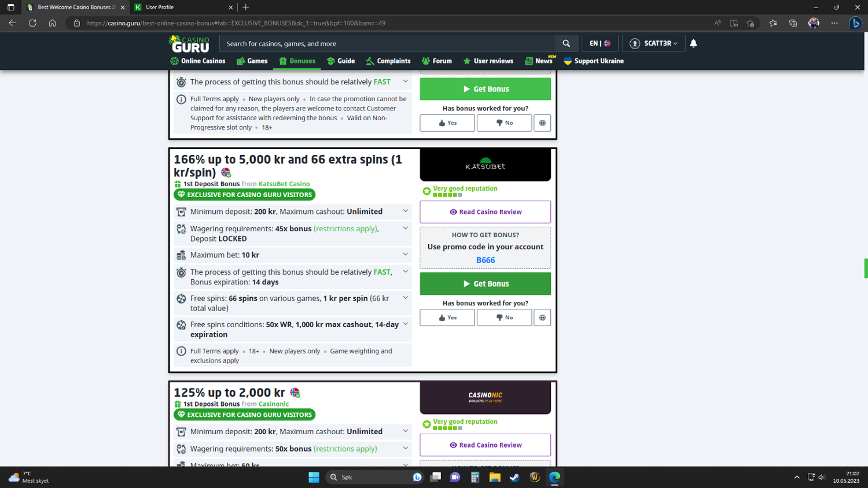Expand the Free spins conditions row
Viewport: 868px width, 488px height.
[405, 324]
